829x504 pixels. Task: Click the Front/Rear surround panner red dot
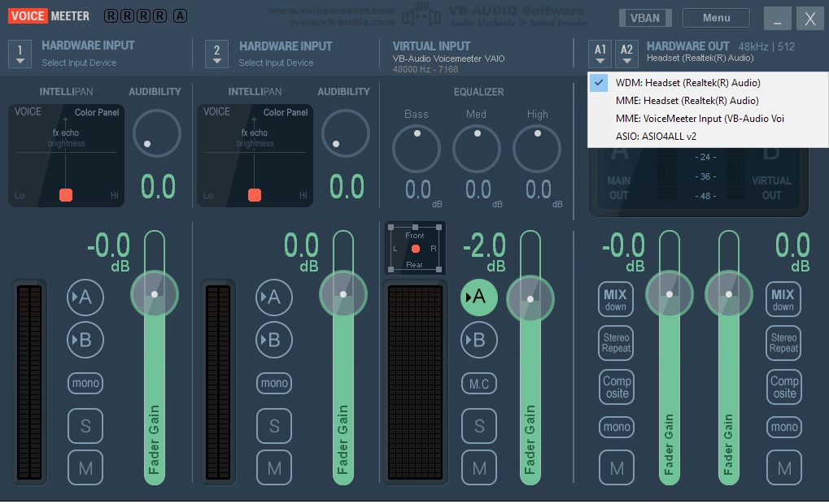tap(416, 248)
